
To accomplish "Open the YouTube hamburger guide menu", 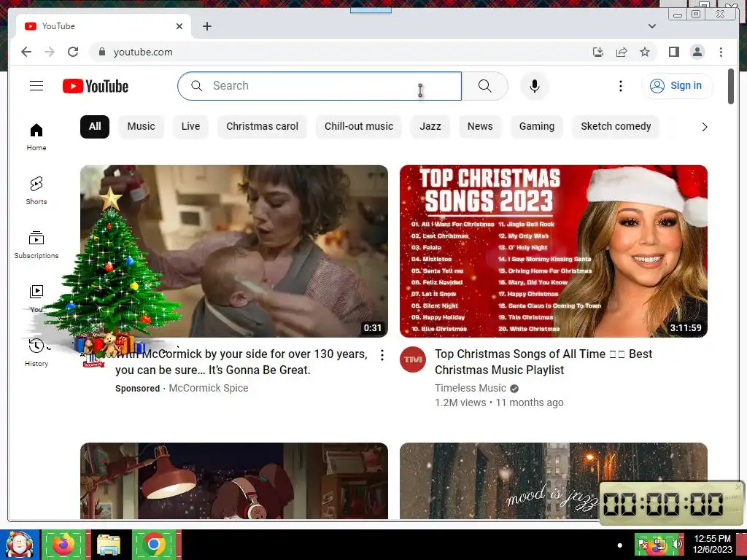I will pos(36,86).
